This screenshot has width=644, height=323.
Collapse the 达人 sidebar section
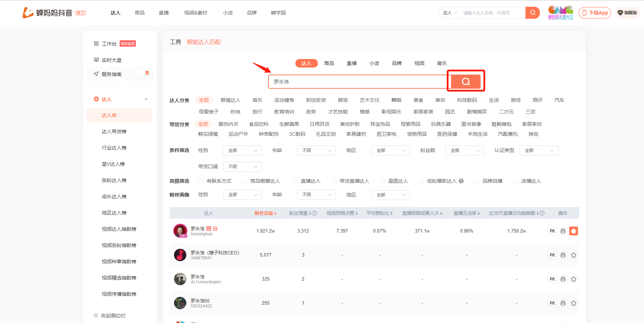coord(146,99)
